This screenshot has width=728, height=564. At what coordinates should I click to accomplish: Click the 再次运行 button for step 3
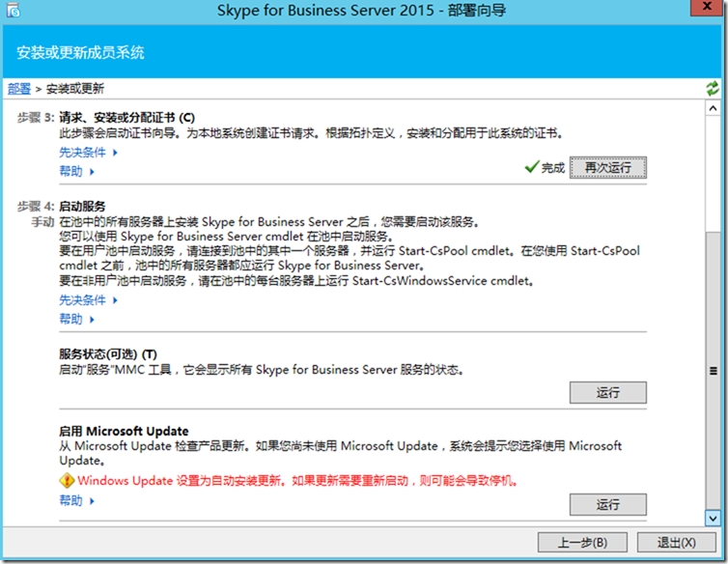(607, 168)
